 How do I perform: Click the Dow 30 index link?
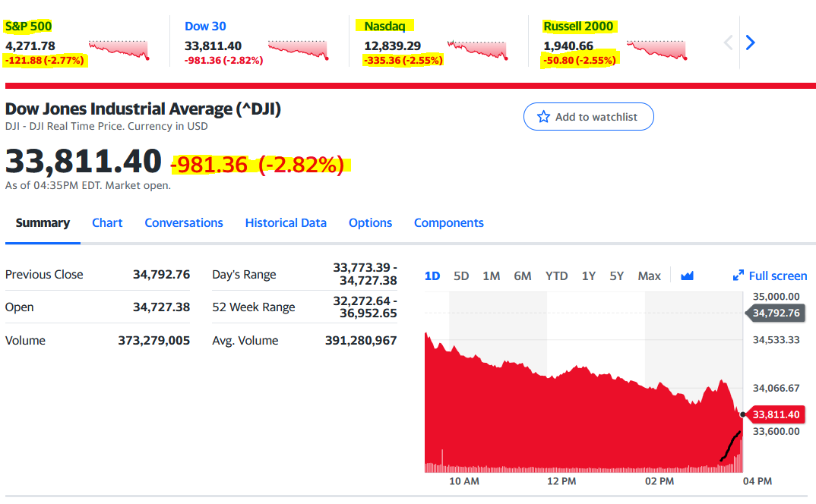click(x=205, y=27)
